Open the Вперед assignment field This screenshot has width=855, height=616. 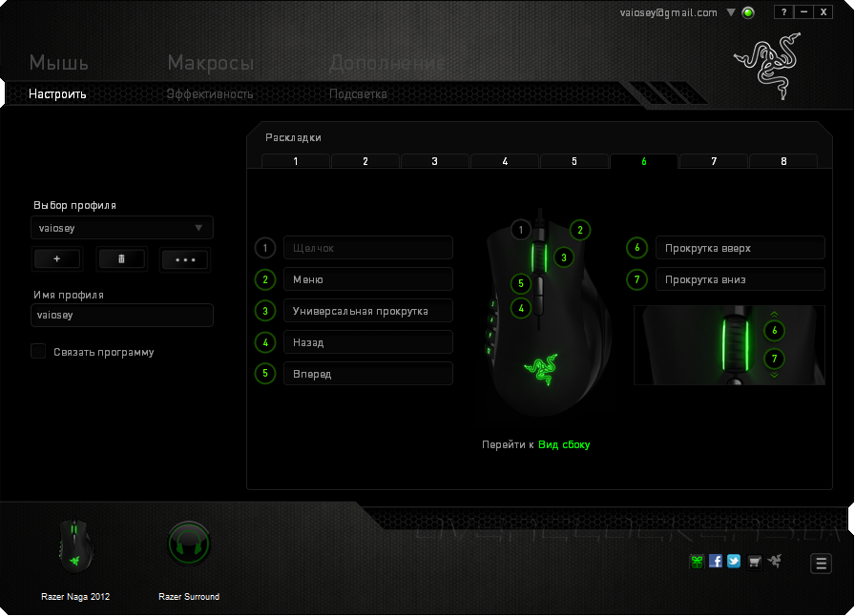(x=368, y=374)
